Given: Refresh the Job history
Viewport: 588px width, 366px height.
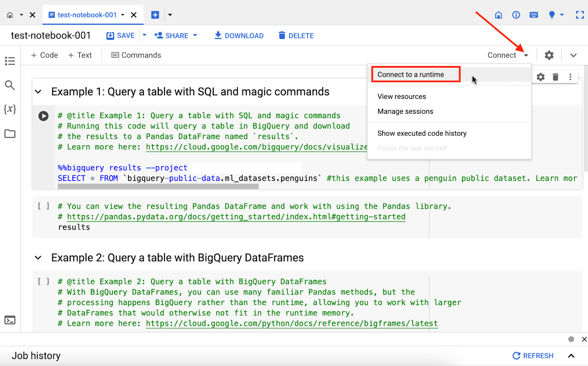Looking at the screenshot, I should pos(533,356).
